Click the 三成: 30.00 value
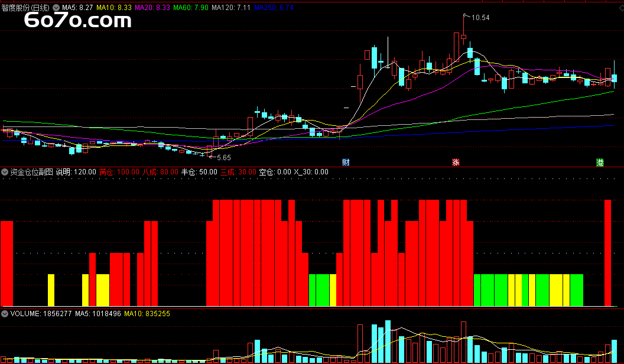624x364 pixels. (x=238, y=172)
